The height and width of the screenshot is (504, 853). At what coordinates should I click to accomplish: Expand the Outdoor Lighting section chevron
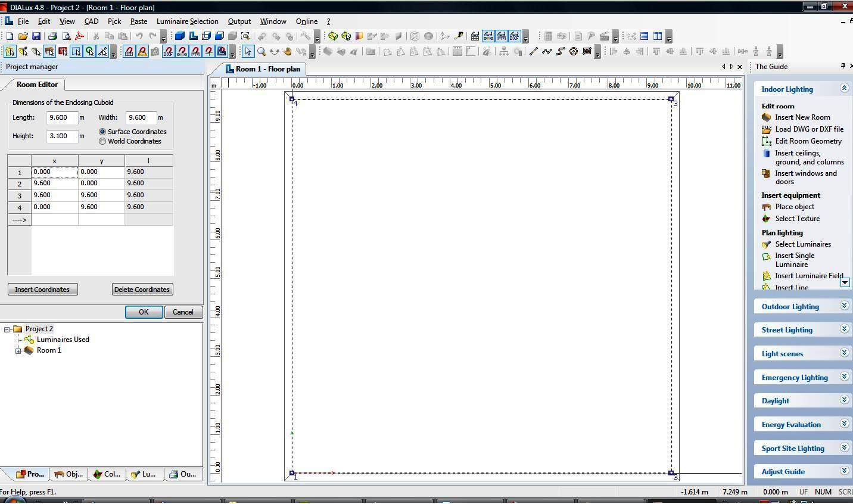click(844, 306)
